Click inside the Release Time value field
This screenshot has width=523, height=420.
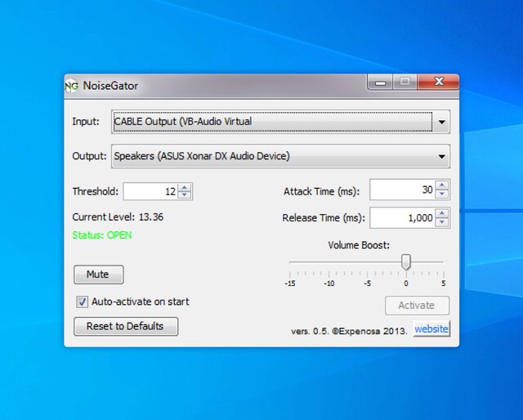click(x=403, y=218)
